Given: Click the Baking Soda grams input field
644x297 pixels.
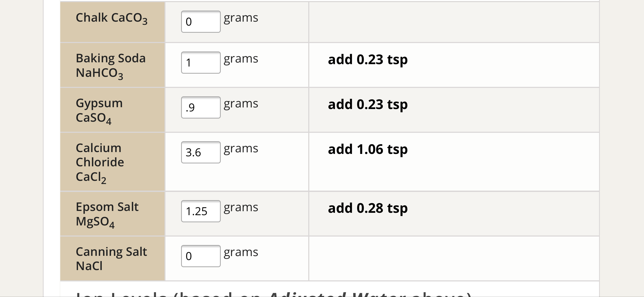Looking at the screenshot, I should (201, 63).
